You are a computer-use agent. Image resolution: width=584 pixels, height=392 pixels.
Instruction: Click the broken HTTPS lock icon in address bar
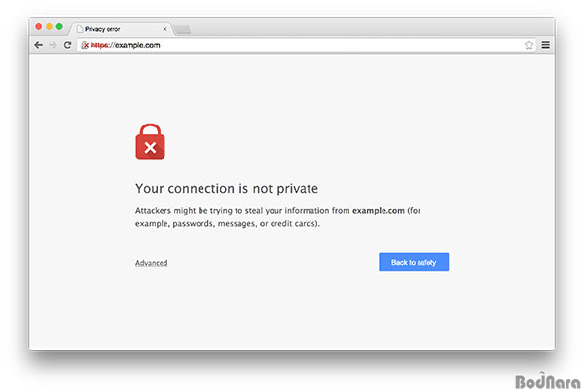point(85,45)
